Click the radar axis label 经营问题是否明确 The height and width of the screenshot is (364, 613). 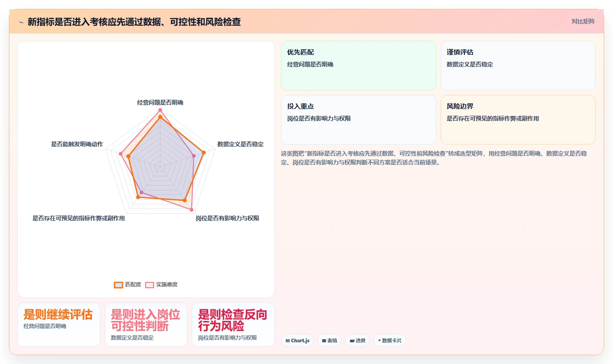coord(160,102)
